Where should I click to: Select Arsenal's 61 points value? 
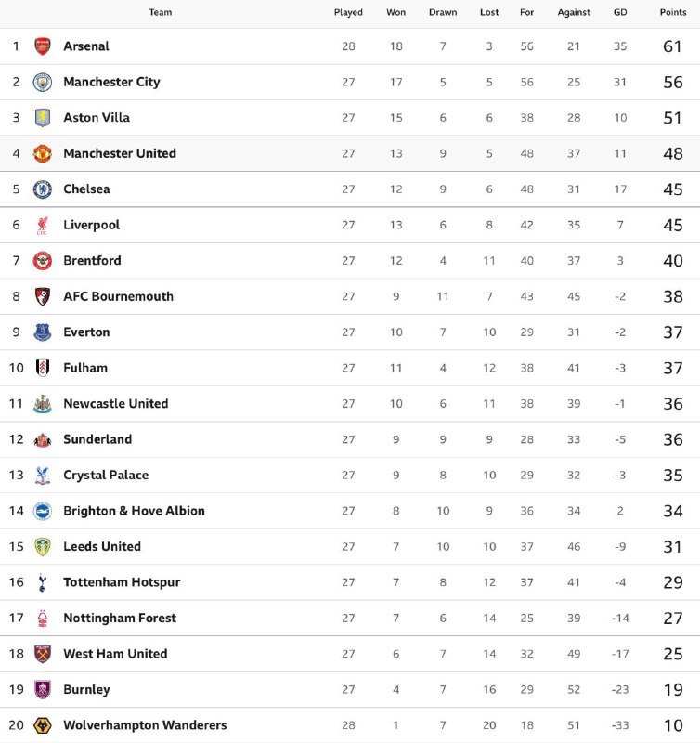[673, 46]
